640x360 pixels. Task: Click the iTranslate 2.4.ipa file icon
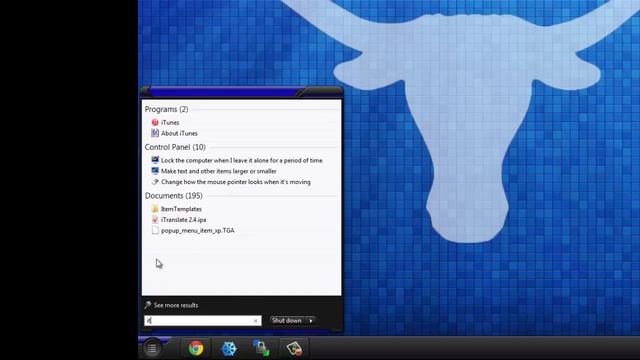tap(155, 220)
